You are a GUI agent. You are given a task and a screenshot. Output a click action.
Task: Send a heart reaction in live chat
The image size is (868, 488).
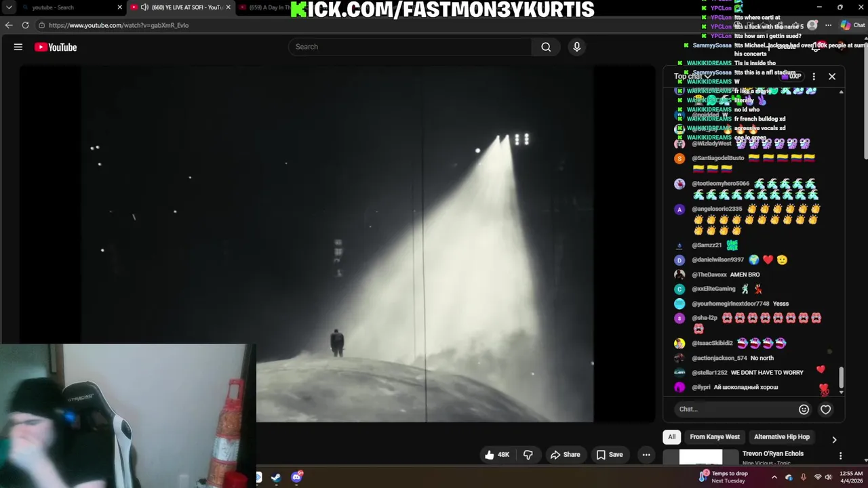coord(825,409)
